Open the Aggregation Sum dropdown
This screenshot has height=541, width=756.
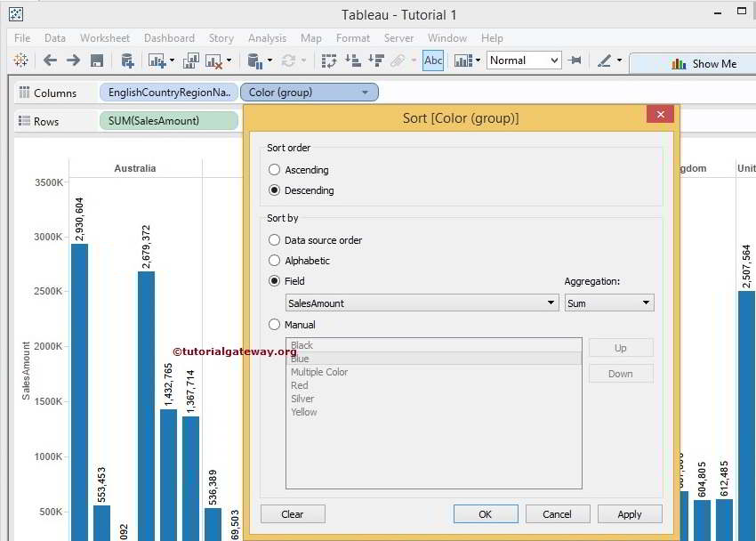tap(609, 303)
